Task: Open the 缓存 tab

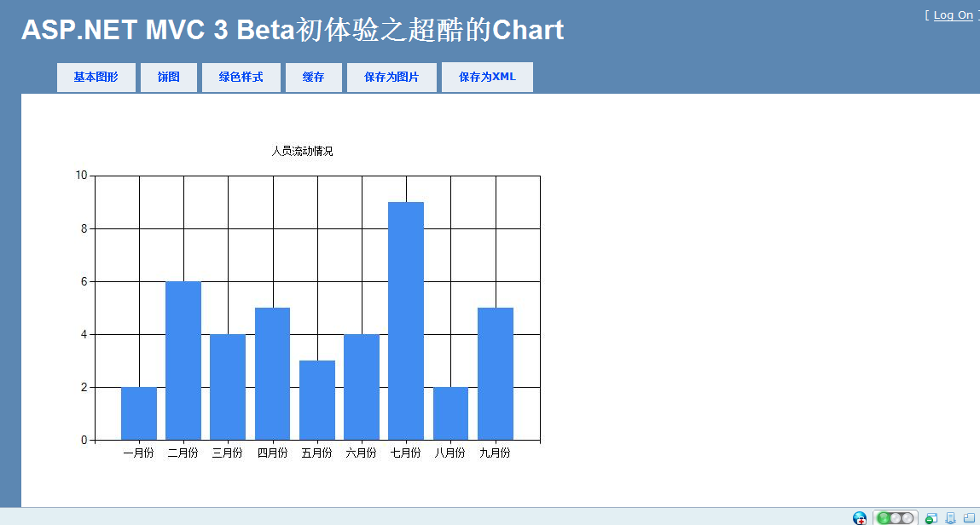Action: [314, 78]
